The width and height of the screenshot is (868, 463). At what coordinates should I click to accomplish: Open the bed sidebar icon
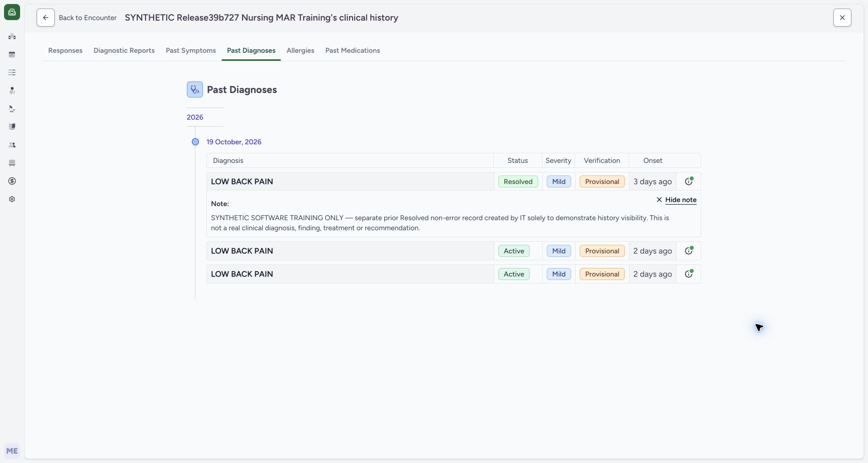12,163
